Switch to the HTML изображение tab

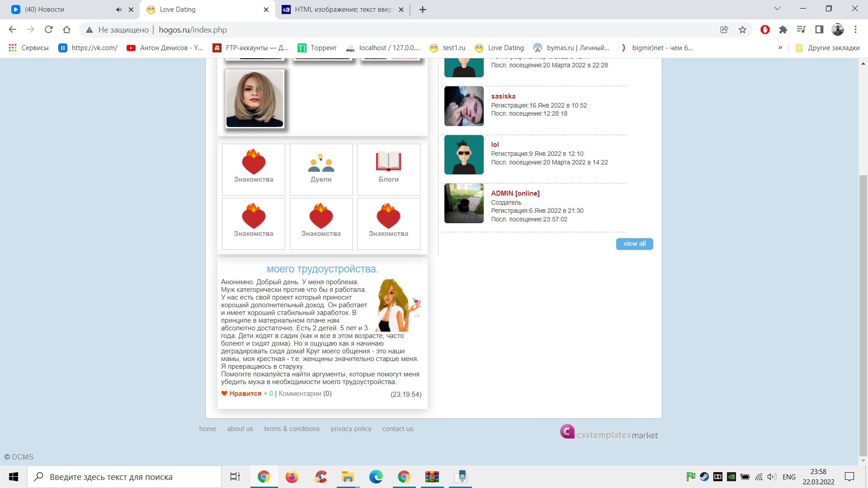tap(344, 9)
